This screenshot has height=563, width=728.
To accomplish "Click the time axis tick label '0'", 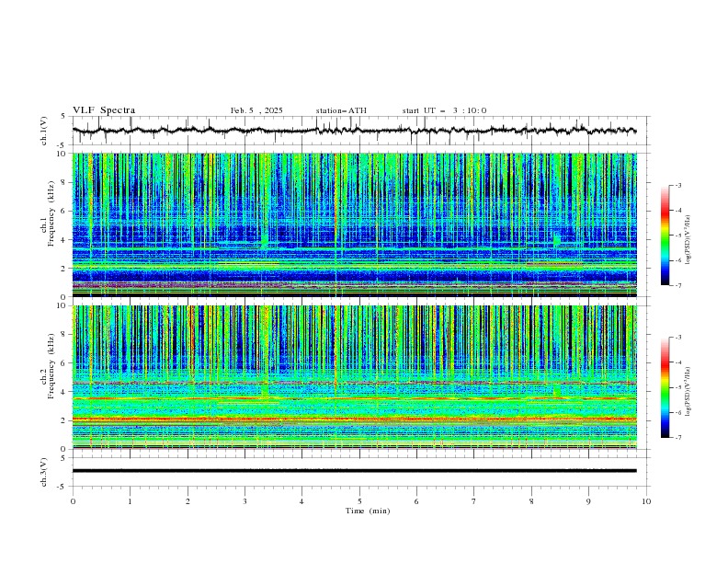I will click(73, 501).
